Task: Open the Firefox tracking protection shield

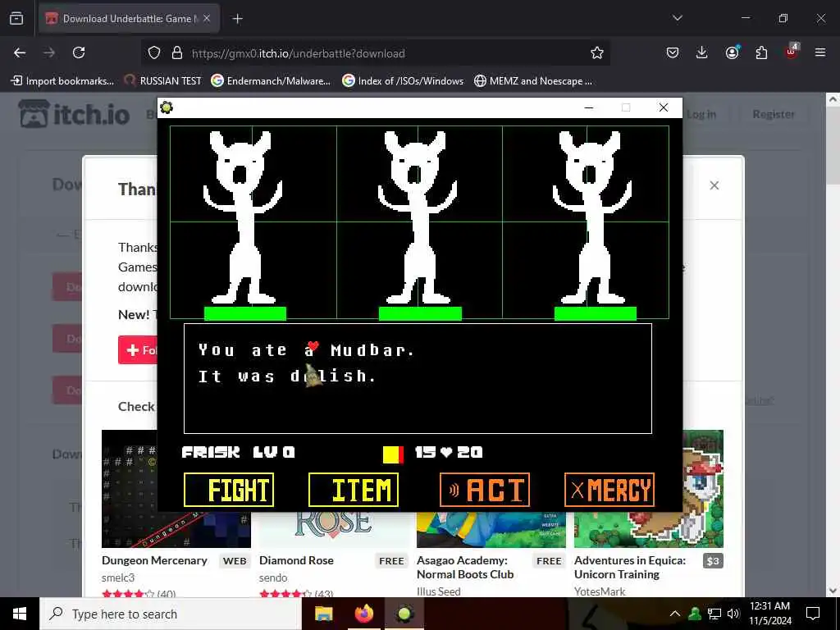Action: click(x=154, y=53)
